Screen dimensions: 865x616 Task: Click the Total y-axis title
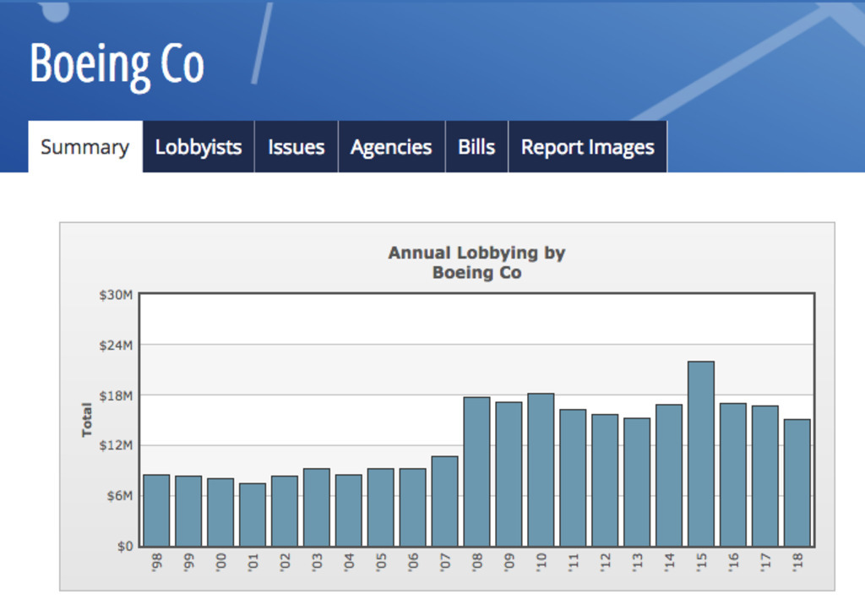[87, 420]
